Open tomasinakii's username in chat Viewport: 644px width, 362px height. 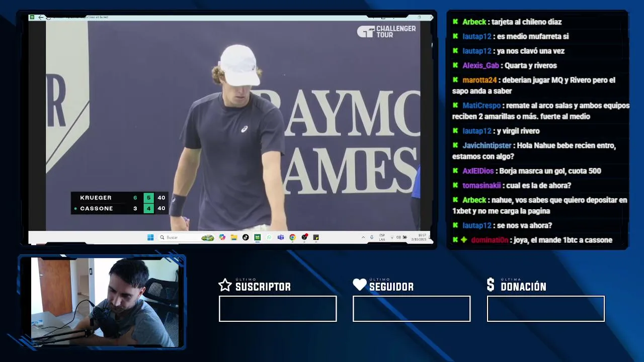[481, 186]
